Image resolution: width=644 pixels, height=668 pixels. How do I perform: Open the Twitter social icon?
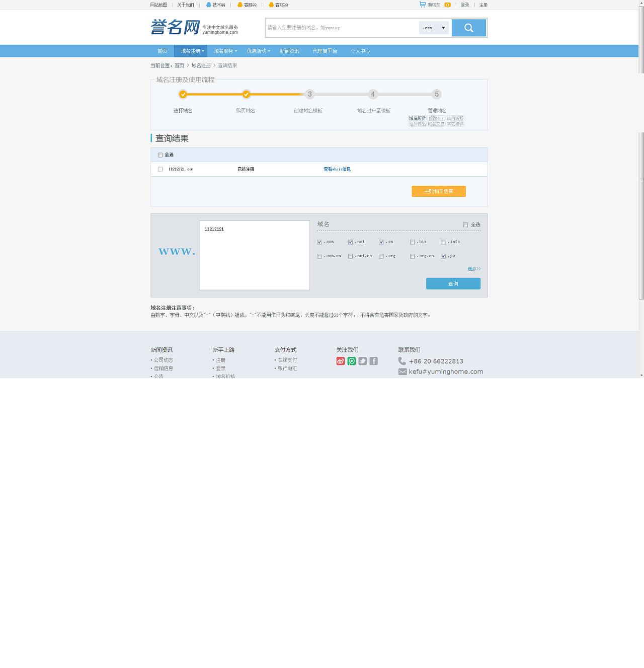(363, 361)
